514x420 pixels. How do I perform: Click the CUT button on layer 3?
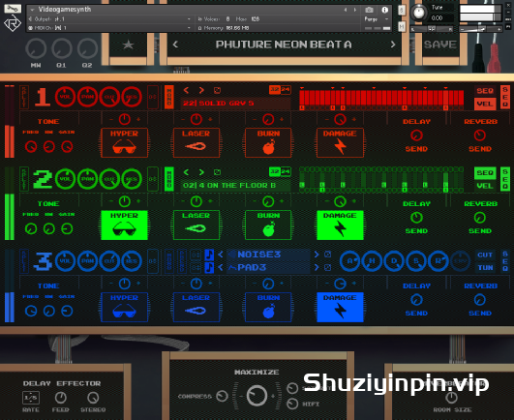click(x=485, y=255)
